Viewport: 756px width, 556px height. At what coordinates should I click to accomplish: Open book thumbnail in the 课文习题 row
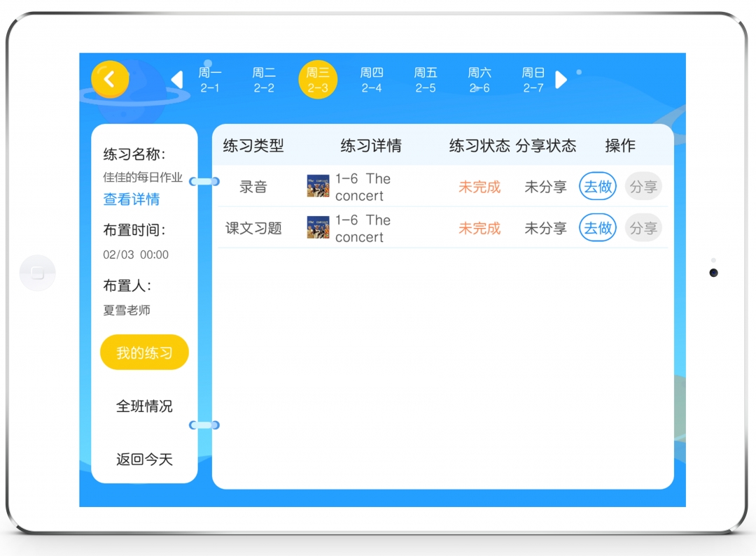click(318, 227)
